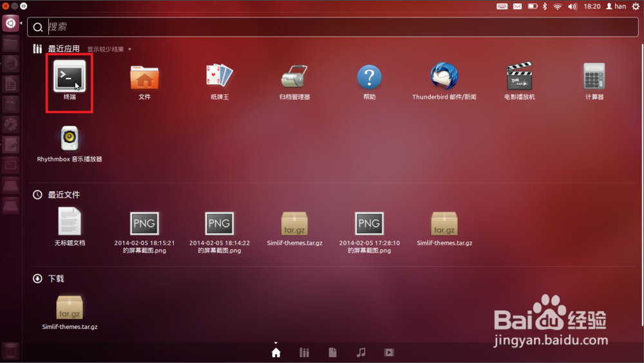The width and height of the screenshot is (644, 363).
Task: Switch to the Home lens
Action: pos(276,352)
